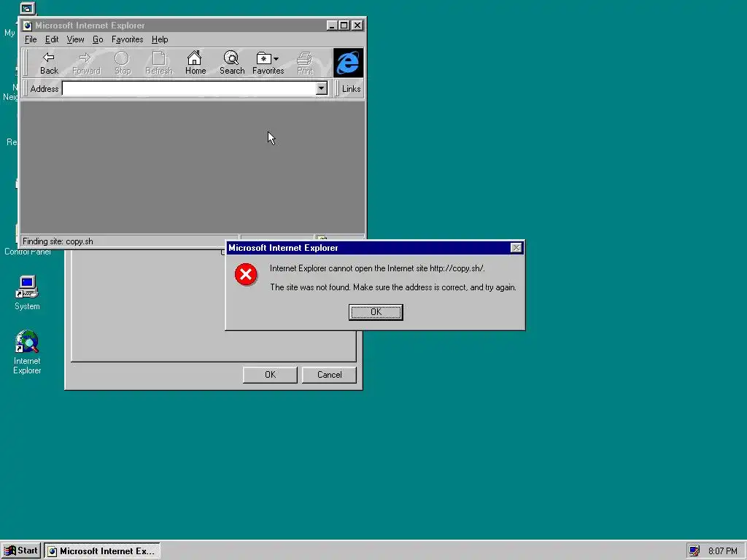Open the View menu
Viewport: 747px width, 560px height.
pos(75,39)
